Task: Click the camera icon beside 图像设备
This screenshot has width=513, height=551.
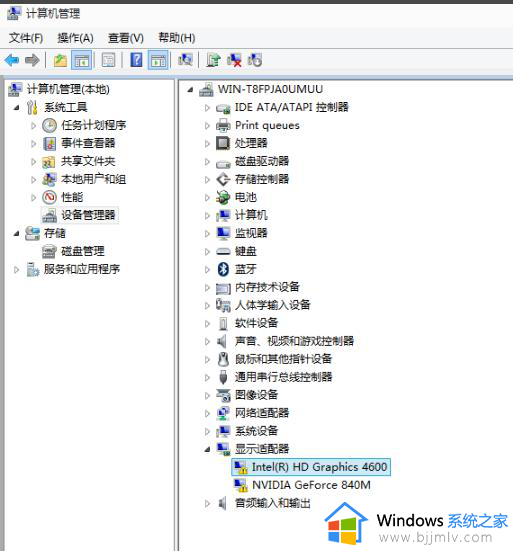Action: [x=223, y=395]
